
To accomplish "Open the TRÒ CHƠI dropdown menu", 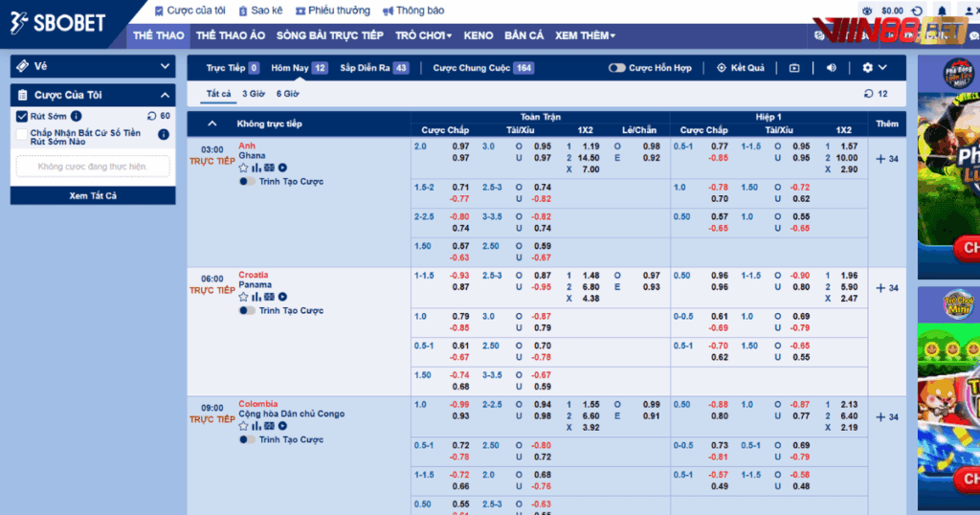I will [423, 35].
